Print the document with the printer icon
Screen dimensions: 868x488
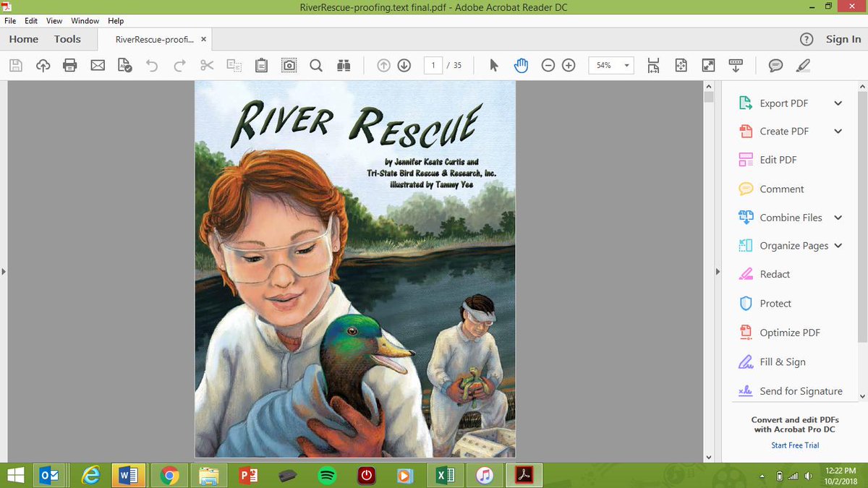tap(70, 66)
